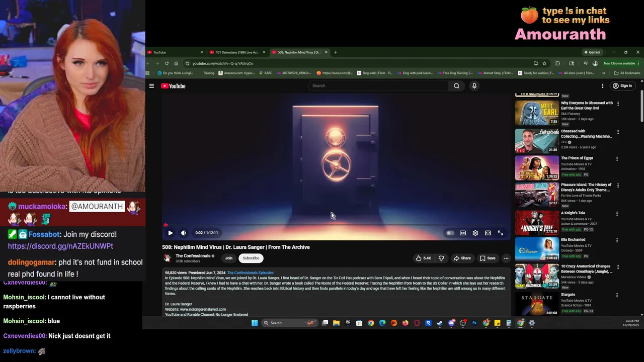Open the YouTube hamburger guide menu
Screen dimensions: 644x362
[x=151, y=86]
